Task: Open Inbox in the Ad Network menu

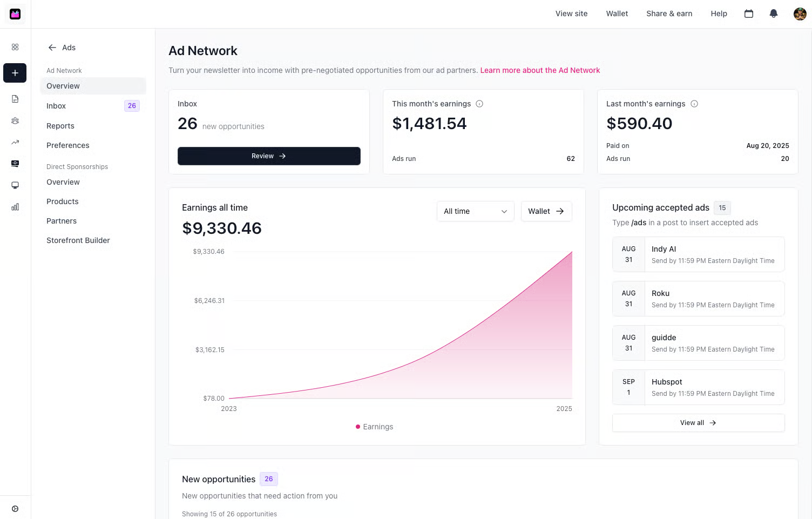Action: [56, 106]
